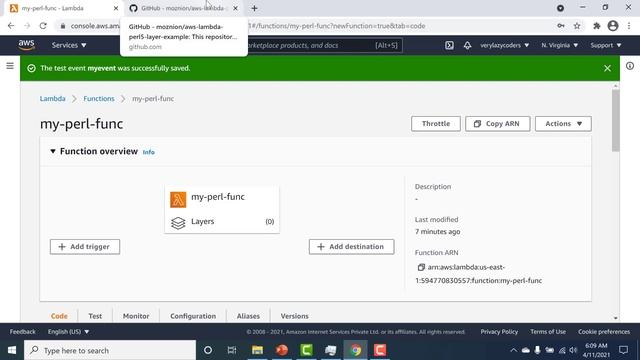Screen dimensions: 640x360
Task: Open the N. Virginia region selector
Action: (x=560, y=45)
